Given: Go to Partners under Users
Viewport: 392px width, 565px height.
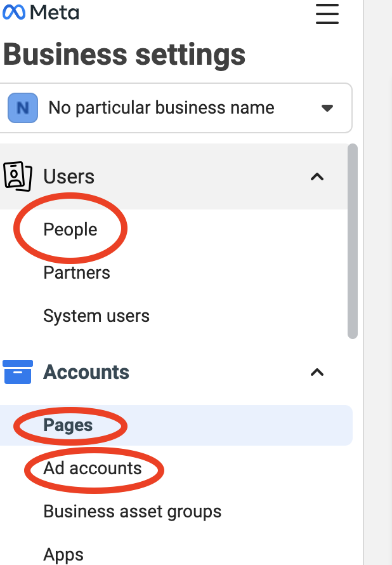Looking at the screenshot, I should pos(76,273).
